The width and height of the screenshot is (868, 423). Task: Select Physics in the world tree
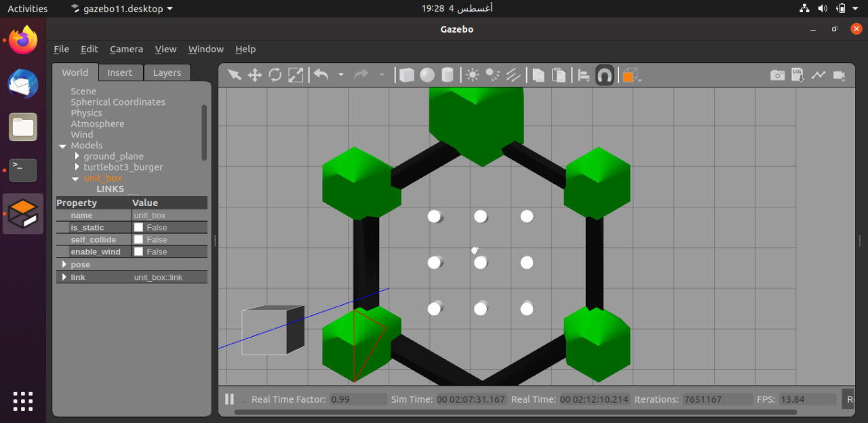pyautogui.click(x=86, y=113)
